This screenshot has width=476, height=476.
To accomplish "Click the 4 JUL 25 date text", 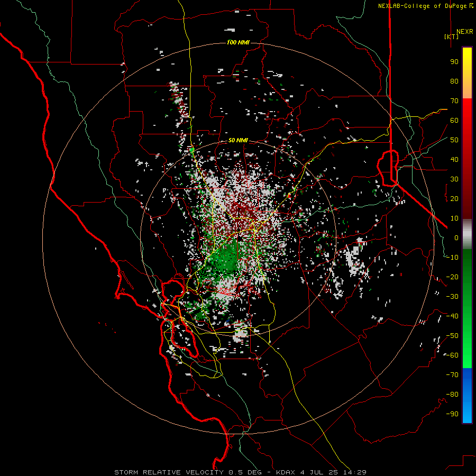I will pos(319,472).
